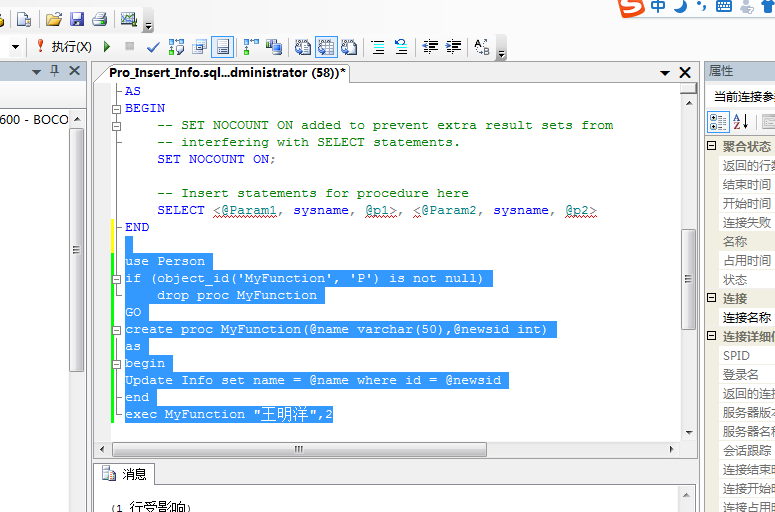The height and width of the screenshot is (512, 775).
Task: Collapse the if object_id code outline
Action: tap(117, 279)
